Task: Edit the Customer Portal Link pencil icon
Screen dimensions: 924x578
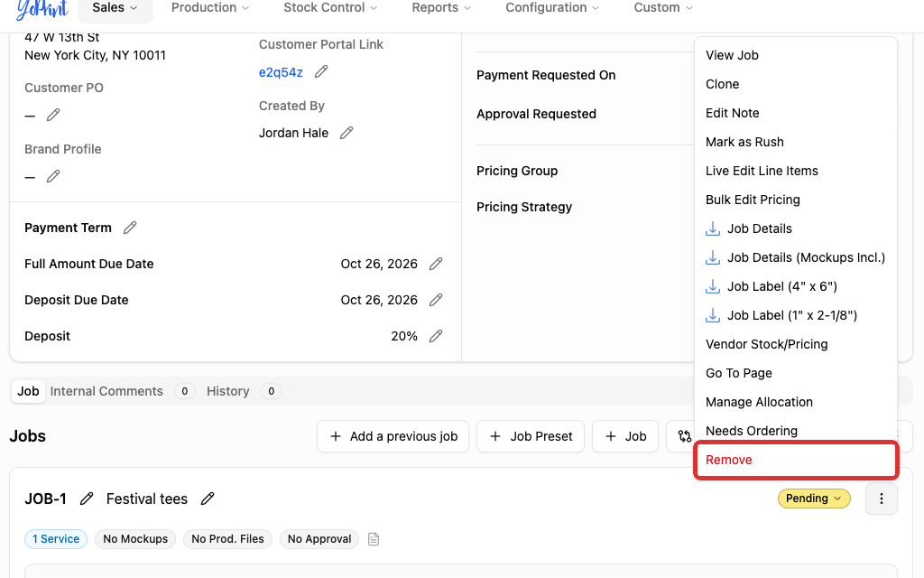Action: [321, 72]
